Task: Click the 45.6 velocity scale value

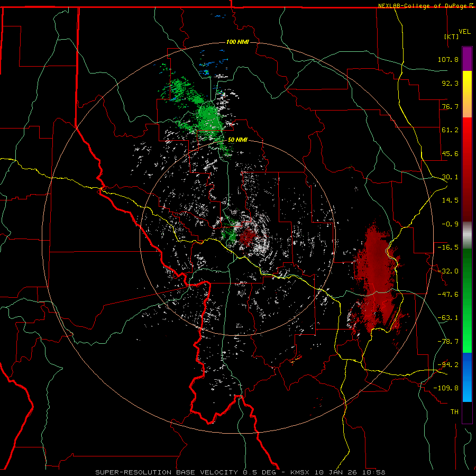Action: click(x=450, y=153)
